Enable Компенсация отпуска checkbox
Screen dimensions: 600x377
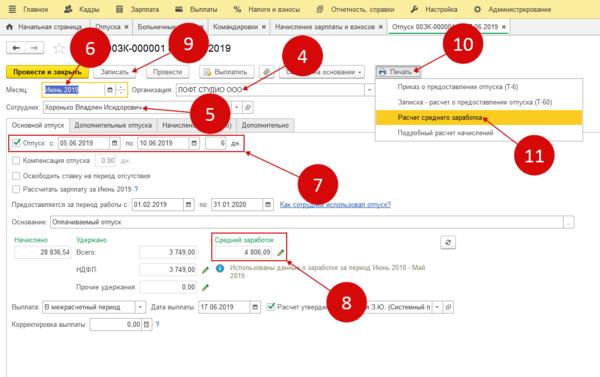point(16,161)
